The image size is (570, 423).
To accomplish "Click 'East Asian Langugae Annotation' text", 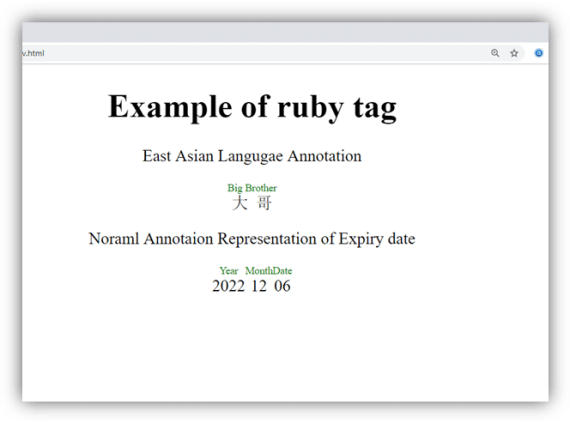I will 252,156.
